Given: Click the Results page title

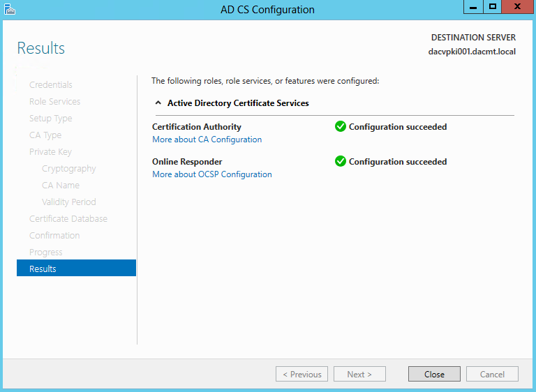Looking at the screenshot, I should [41, 48].
